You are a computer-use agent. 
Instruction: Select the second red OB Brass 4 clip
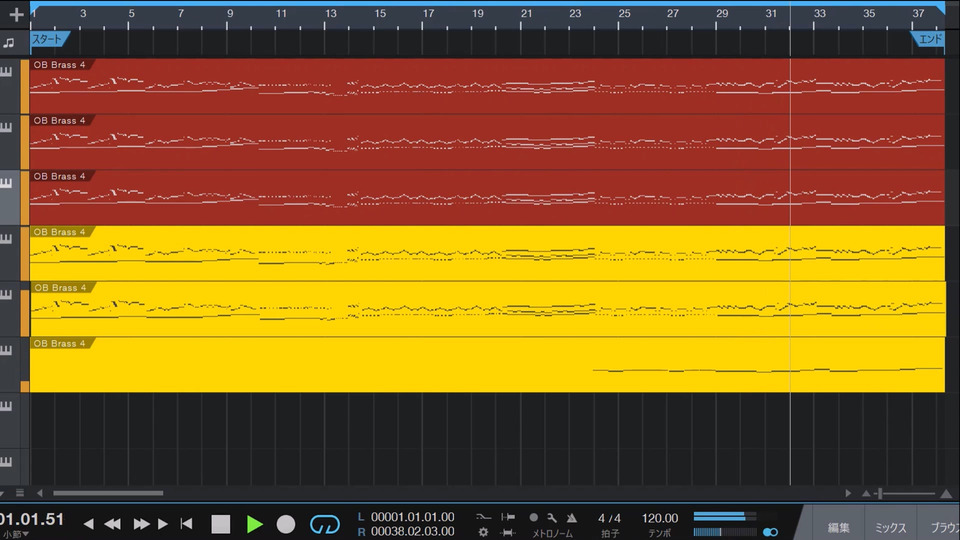[487, 142]
